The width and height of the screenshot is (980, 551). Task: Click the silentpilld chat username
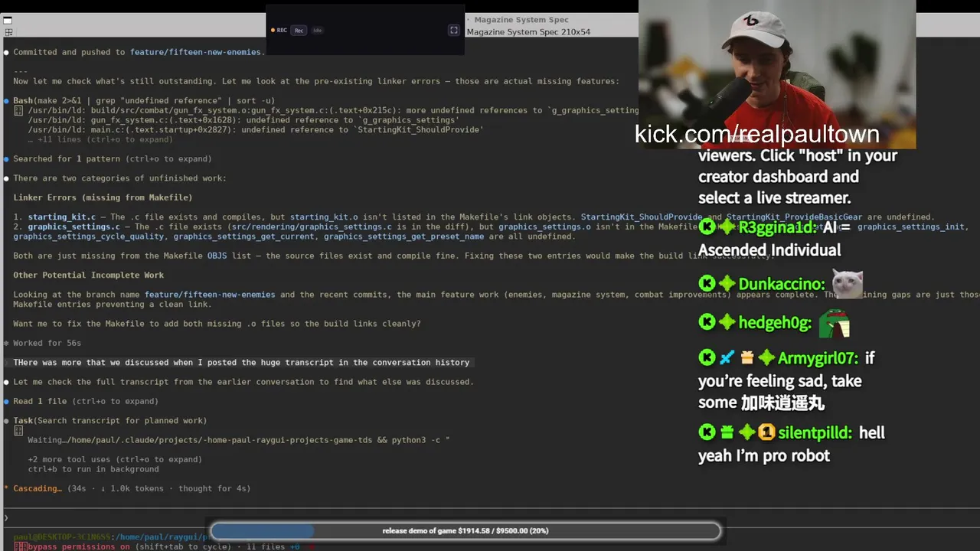pos(815,433)
